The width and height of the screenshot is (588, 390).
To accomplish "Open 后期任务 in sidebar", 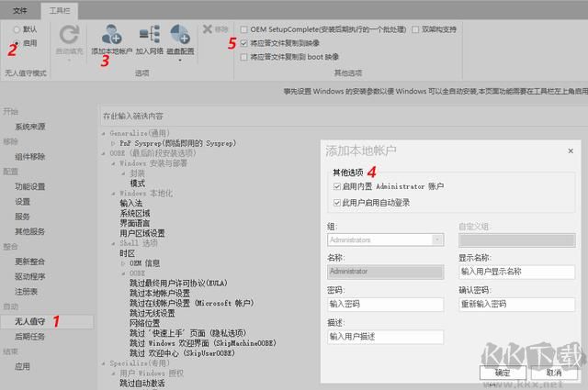I will [30, 337].
